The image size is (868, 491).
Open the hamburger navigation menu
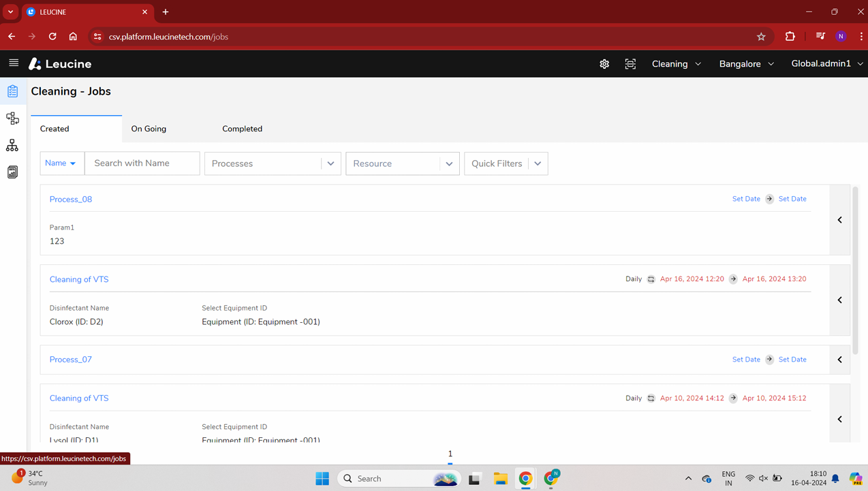pos(14,63)
